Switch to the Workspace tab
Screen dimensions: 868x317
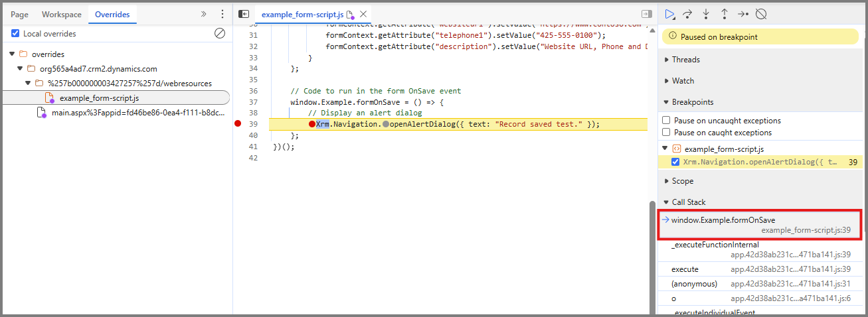coord(62,14)
